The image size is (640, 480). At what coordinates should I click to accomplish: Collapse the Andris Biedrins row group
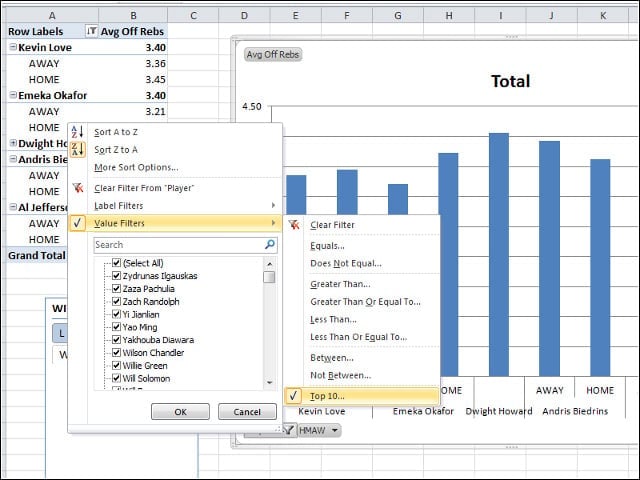click(13, 159)
